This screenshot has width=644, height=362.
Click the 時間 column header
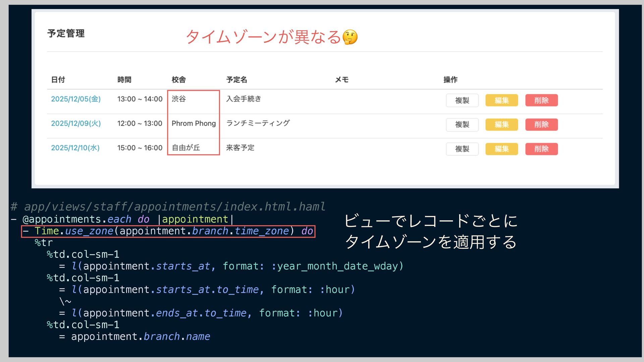pyautogui.click(x=124, y=80)
